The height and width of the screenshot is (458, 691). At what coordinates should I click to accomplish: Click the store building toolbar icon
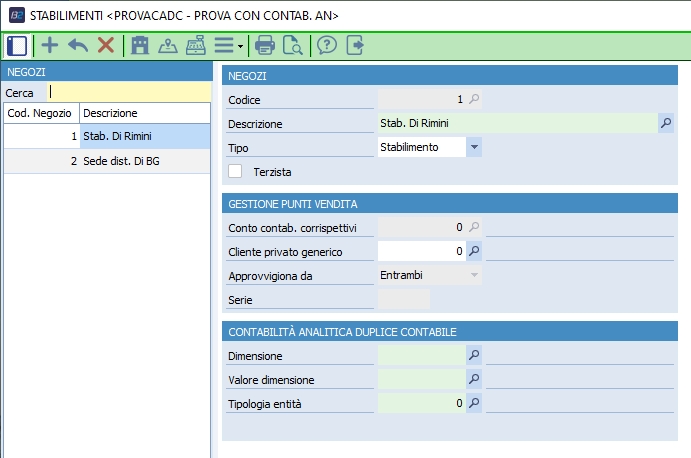click(x=140, y=45)
